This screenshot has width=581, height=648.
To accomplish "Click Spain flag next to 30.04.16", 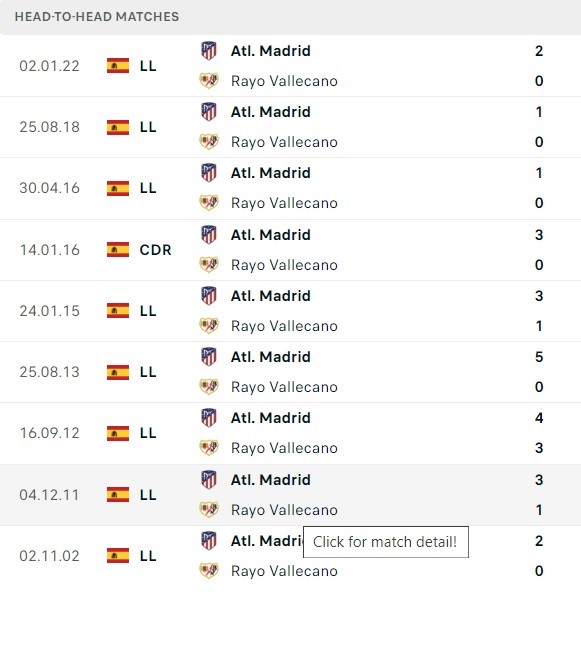I will pyautogui.click(x=118, y=188).
